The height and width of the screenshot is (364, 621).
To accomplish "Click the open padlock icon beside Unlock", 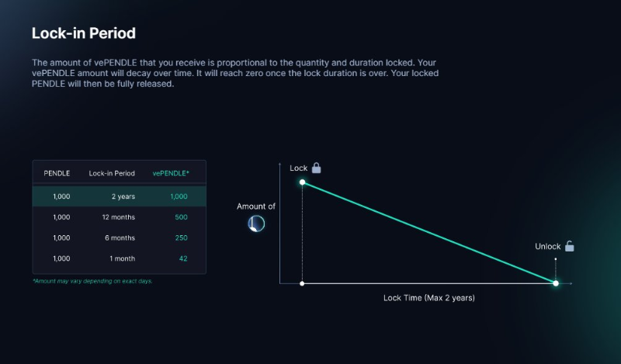I will click(570, 246).
